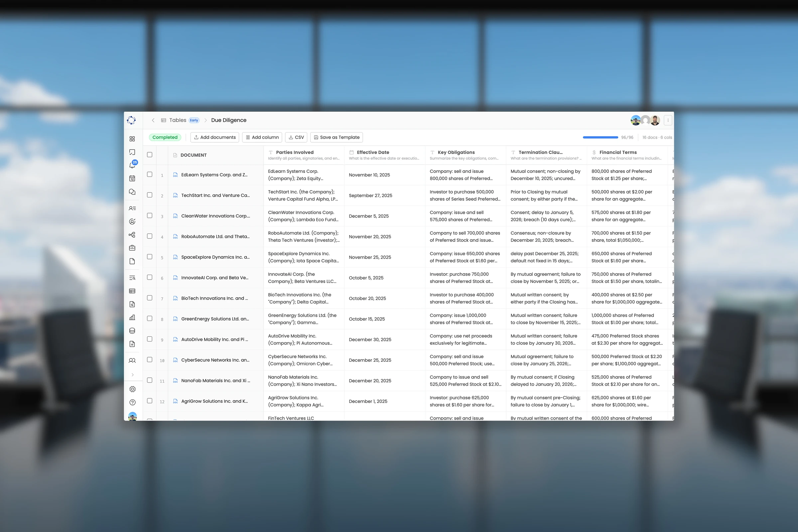Open sidebar settings gear icon
Screen dimensions: 798x532
(x=132, y=389)
